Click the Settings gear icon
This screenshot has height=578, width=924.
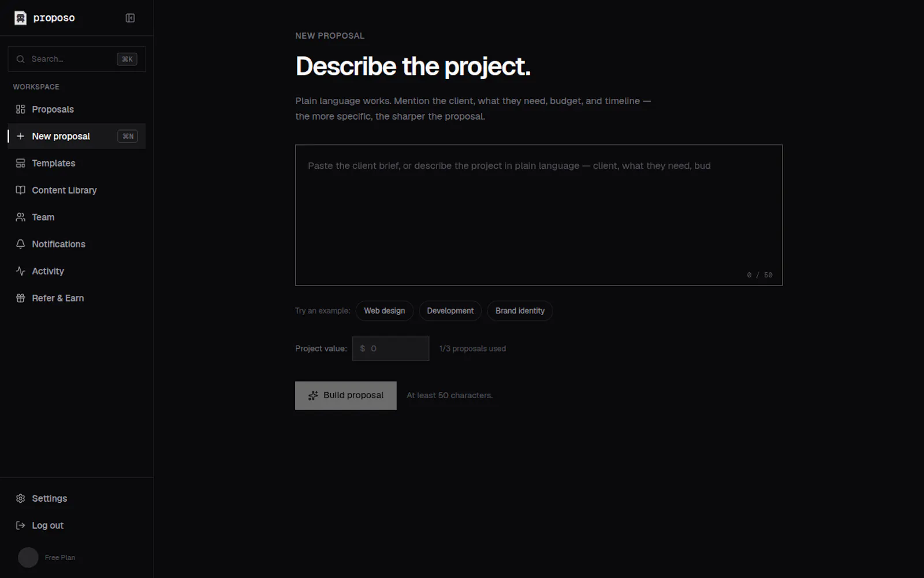[x=21, y=498]
